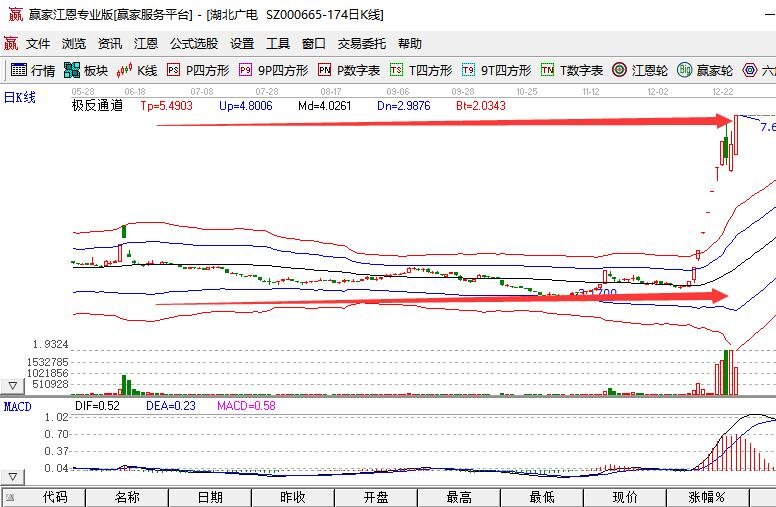This screenshot has width=776, height=507.
Task: Select 江恩轮 toolbar label
Action: click(x=650, y=71)
